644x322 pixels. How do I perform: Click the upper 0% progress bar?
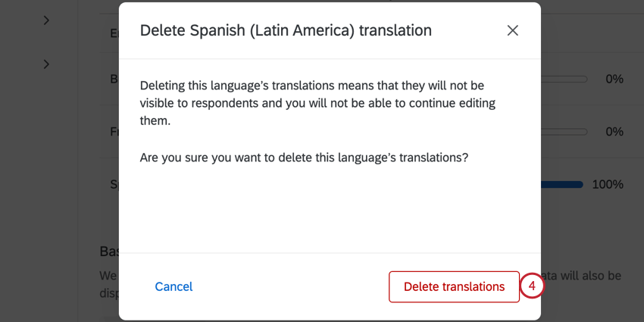point(564,79)
